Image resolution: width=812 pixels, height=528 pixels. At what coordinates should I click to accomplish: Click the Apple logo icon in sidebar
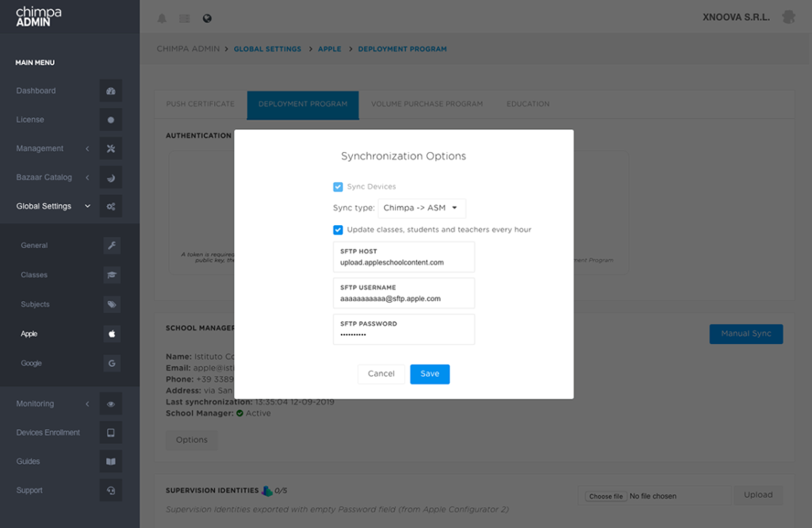point(112,334)
